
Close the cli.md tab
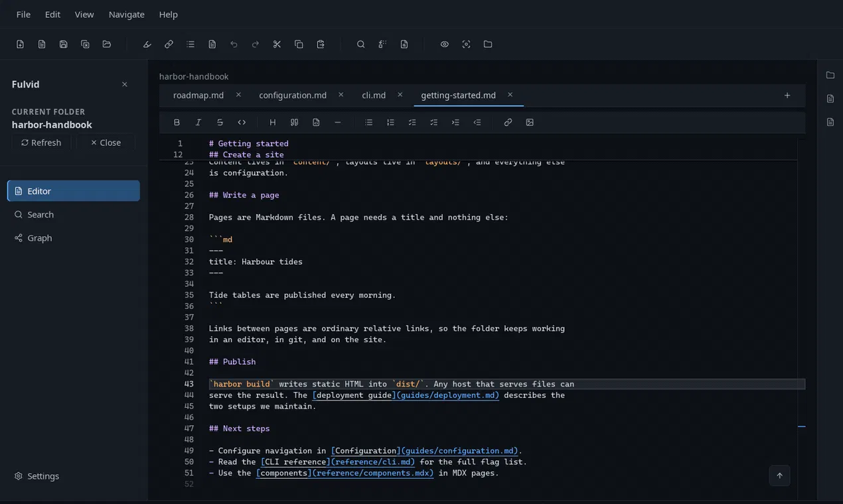tap(400, 95)
